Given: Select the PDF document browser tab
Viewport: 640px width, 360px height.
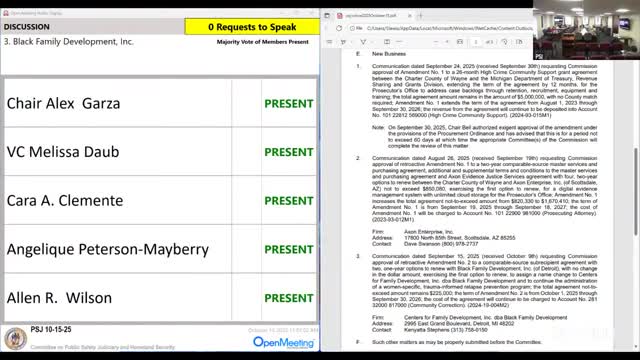Looking at the screenshot, I should click(374, 16).
